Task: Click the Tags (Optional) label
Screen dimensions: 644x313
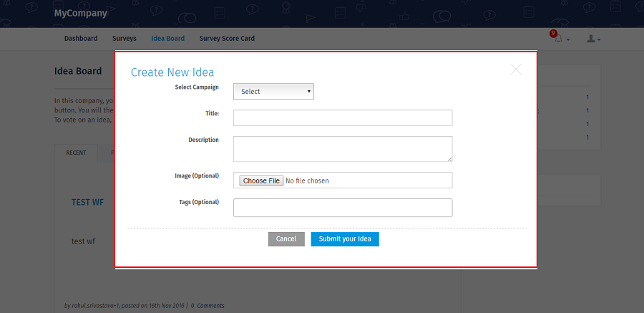Action: [199, 202]
